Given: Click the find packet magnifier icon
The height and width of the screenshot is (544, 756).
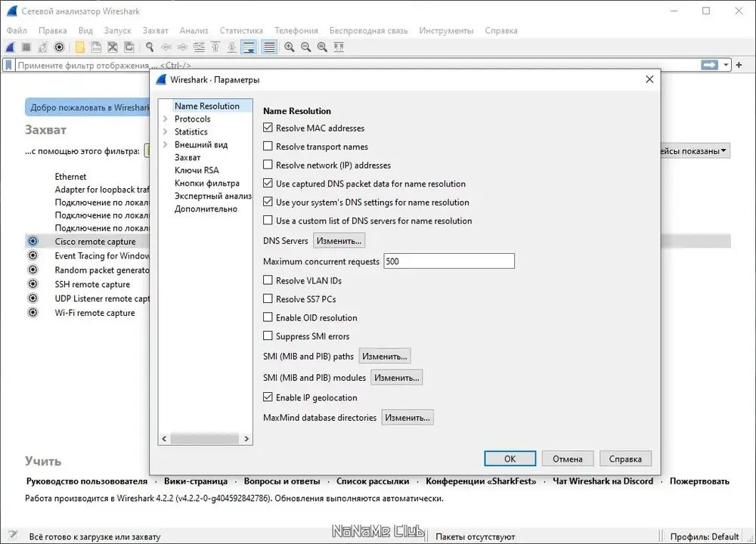Looking at the screenshot, I should (x=150, y=47).
